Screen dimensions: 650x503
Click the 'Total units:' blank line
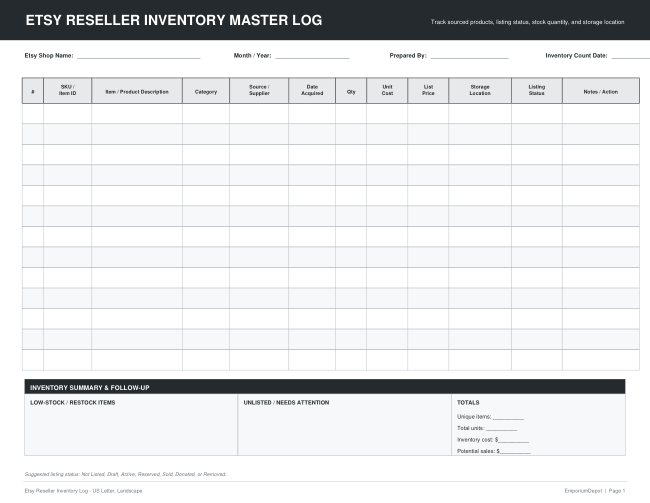click(502, 430)
